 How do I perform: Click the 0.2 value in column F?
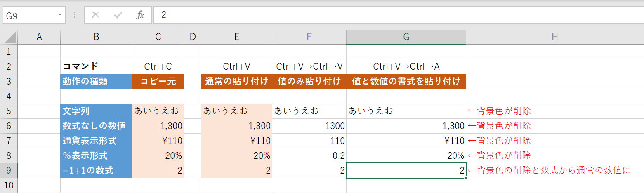[x=309, y=155]
